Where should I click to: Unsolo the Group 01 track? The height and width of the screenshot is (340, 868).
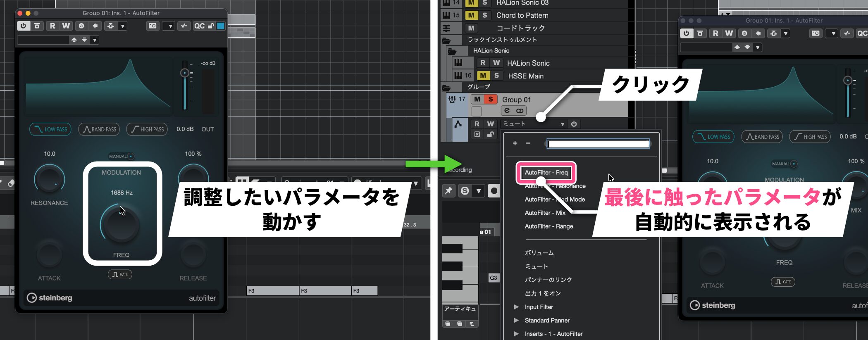(x=491, y=99)
